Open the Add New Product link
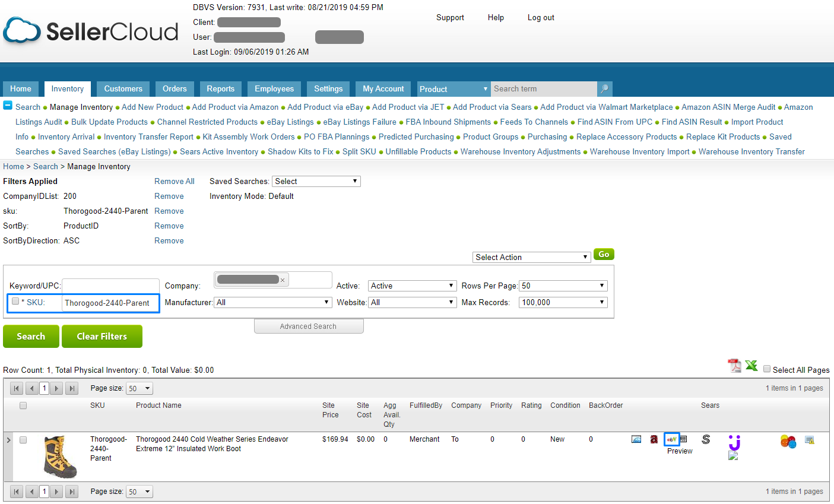Viewport: 834px width, 504px height. [153, 107]
